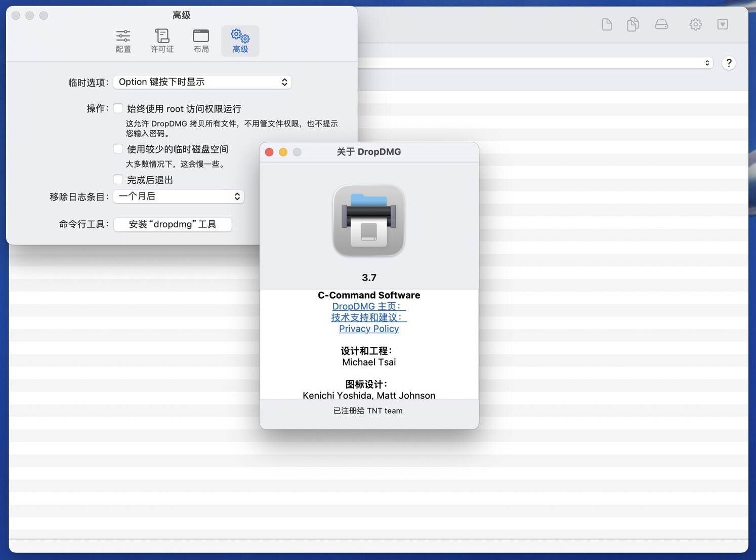Switch to the 许可证 tab
The image size is (756, 560).
tap(162, 41)
